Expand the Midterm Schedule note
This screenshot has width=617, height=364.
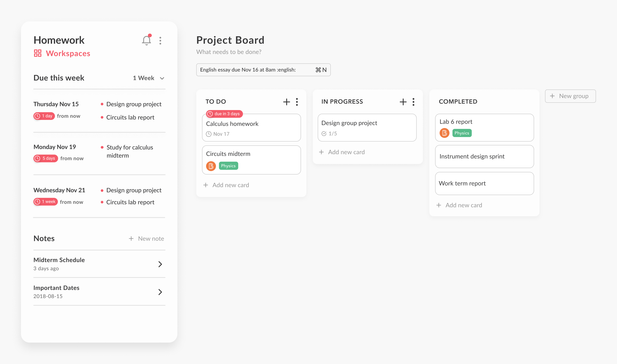tap(160, 264)
